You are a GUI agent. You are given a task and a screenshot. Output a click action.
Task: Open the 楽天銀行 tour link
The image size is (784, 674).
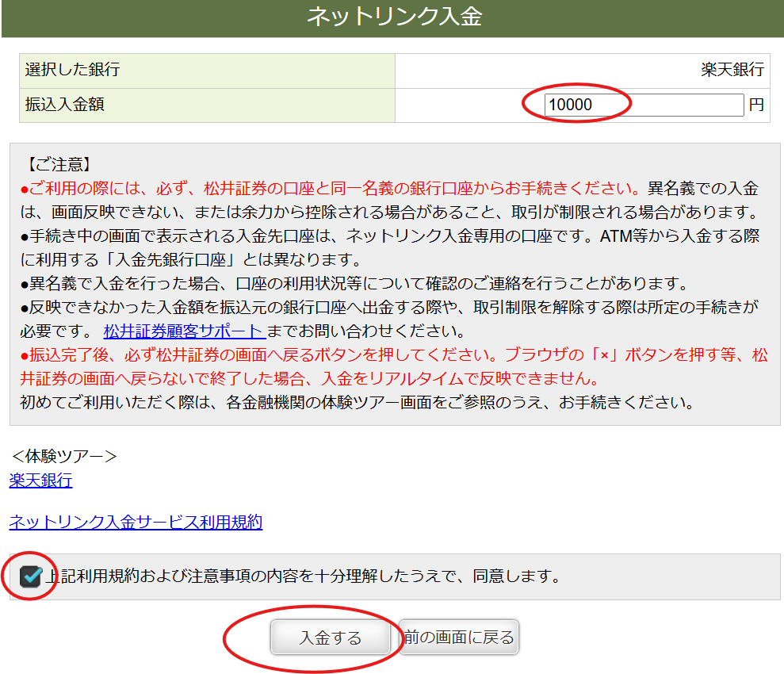coord(40,480)
